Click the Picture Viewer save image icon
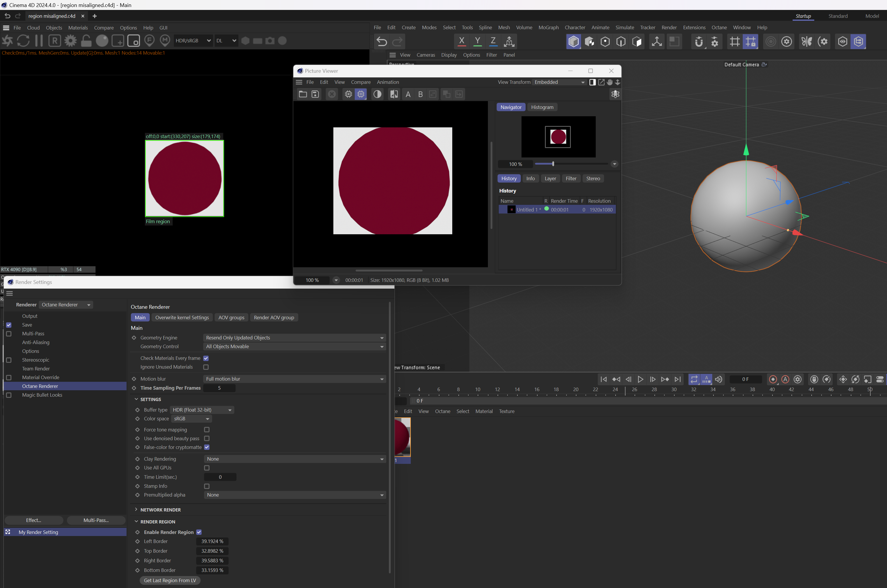887x588 pixels. click(x=316, y=94)
